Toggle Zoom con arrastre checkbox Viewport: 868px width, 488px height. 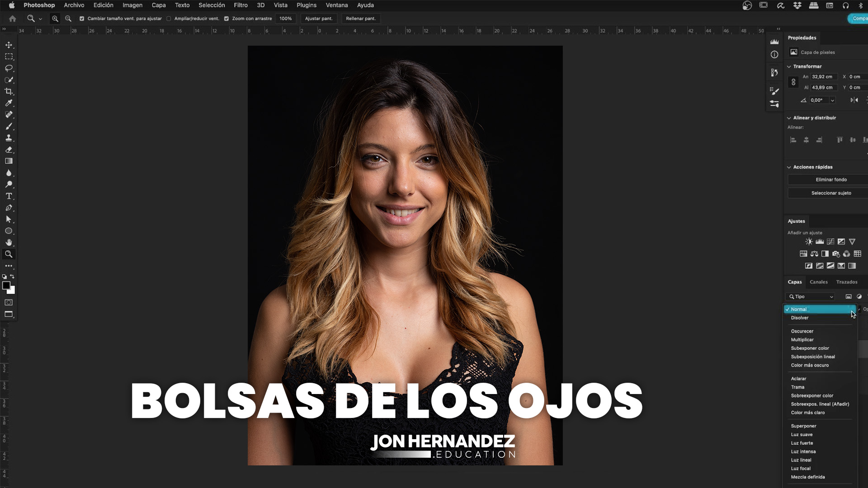[x=226, y=19]
